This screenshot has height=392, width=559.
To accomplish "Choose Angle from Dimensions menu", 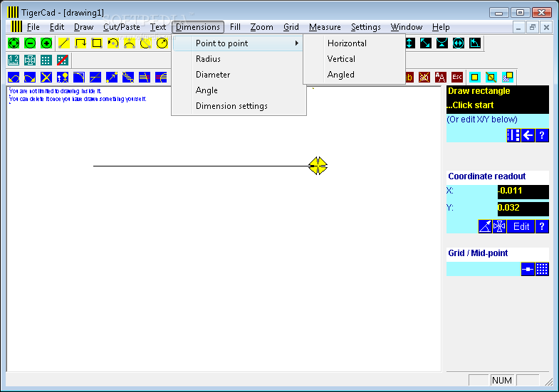I will pos(239,90).
